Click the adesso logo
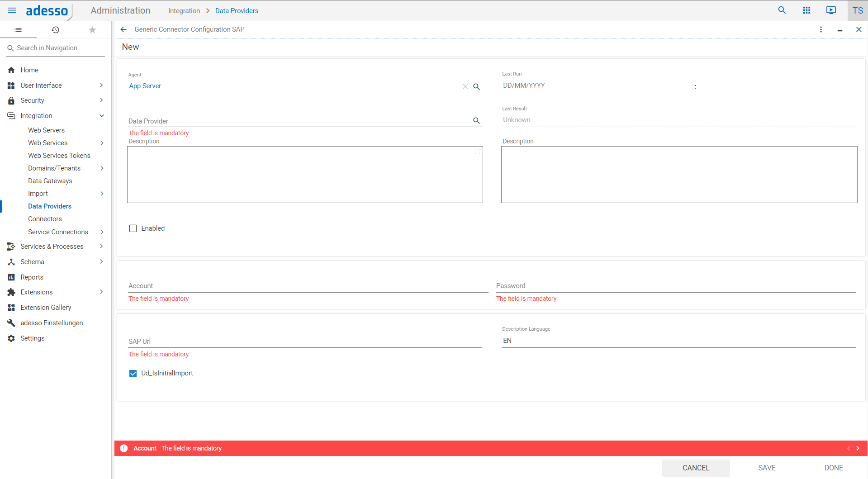This screenshot has height=479, width=868. [x=49, y=11]
